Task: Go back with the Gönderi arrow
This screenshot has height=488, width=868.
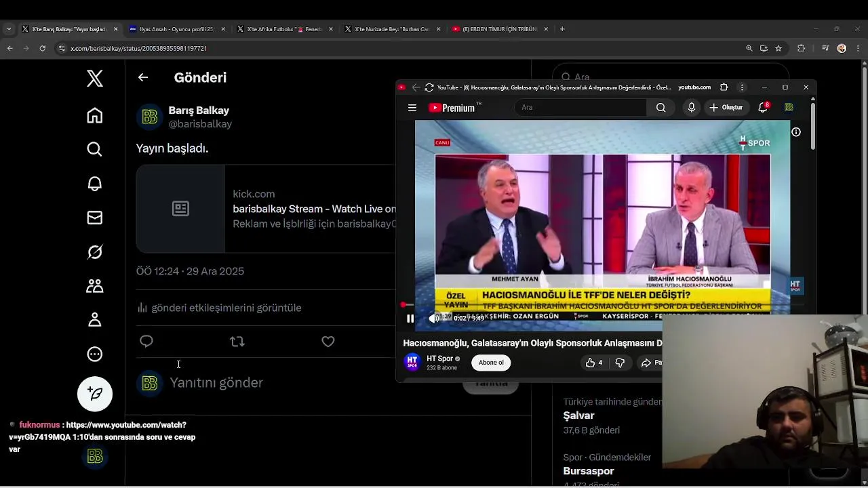Action: 143,77
